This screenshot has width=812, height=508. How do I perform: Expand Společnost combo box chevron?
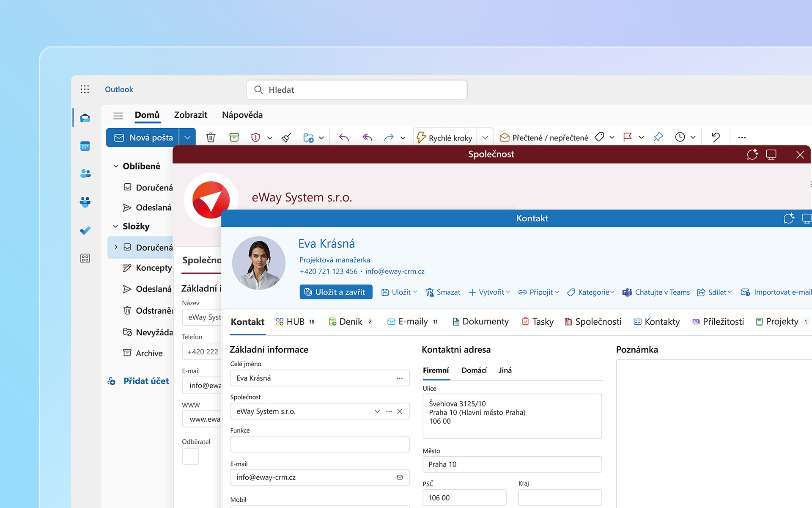[x=377, y=411]
